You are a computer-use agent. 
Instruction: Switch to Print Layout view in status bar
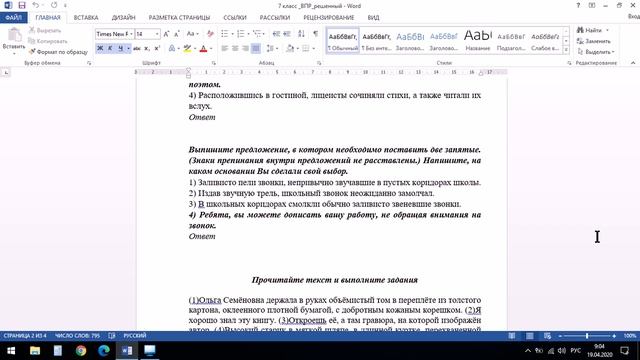529,336
